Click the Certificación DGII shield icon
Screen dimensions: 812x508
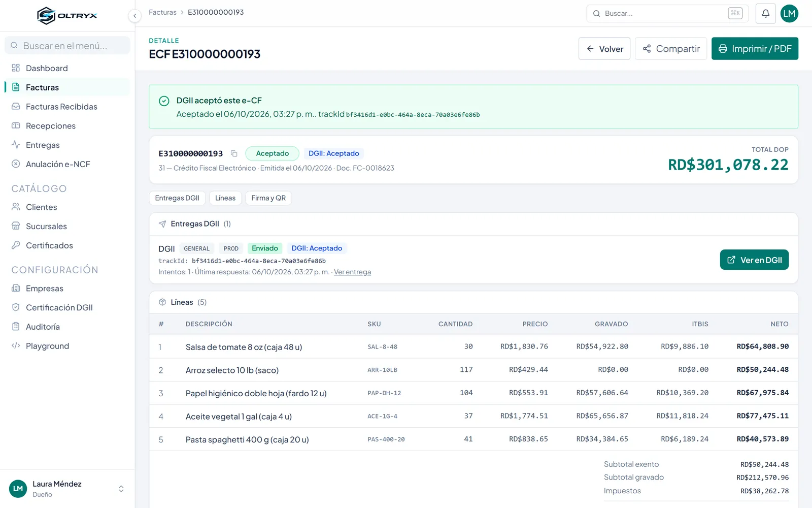tap(16, 307)
